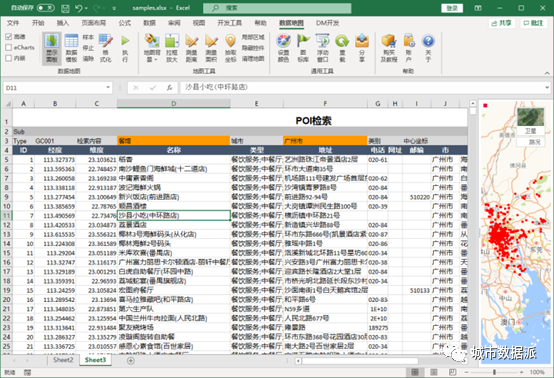Switch to Page Layout view icon
554x378 pixels.
(x=434, y=372)
